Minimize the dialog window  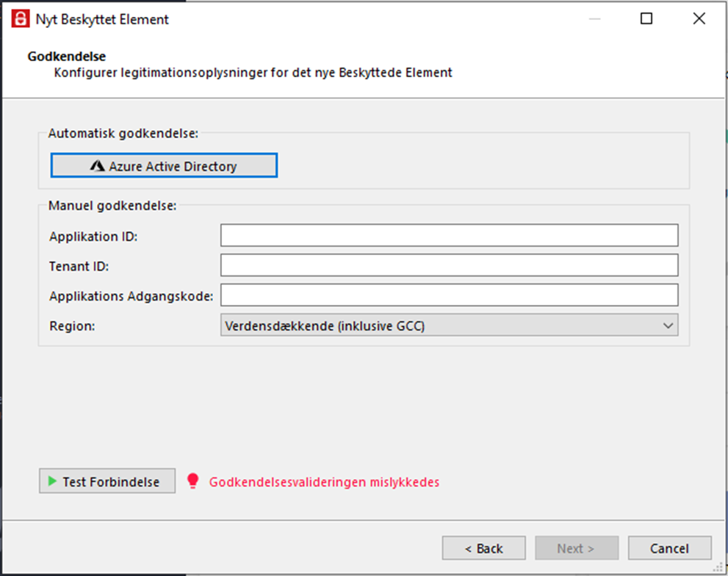point(595,19)
